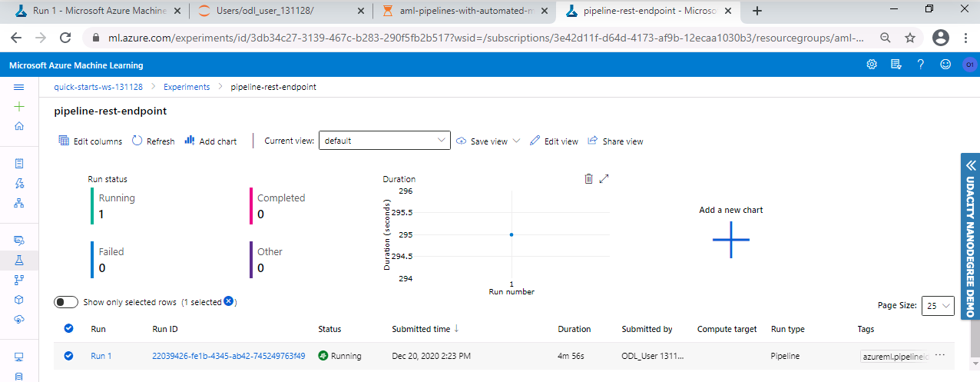Open Endpoints cloud sidebar icon

point(19,319)
